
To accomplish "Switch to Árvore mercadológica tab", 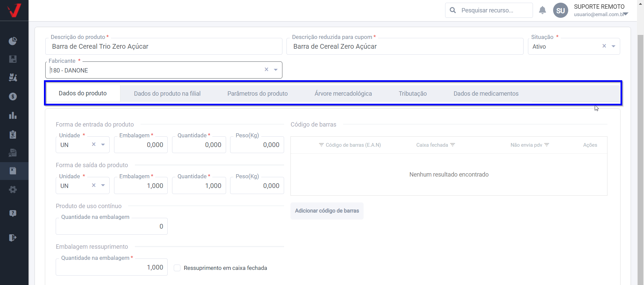I will point(343,94).
